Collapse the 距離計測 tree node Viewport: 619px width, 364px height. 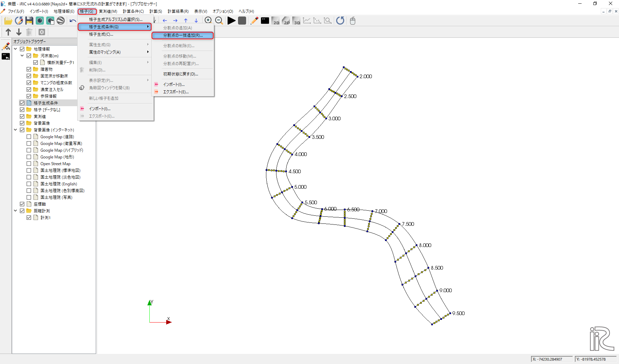coord(16,211)
